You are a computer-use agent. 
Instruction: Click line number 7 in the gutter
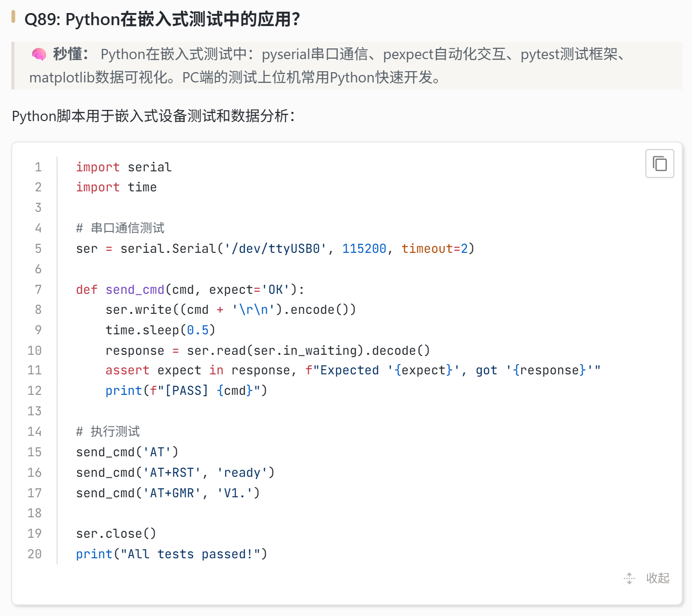38,290
